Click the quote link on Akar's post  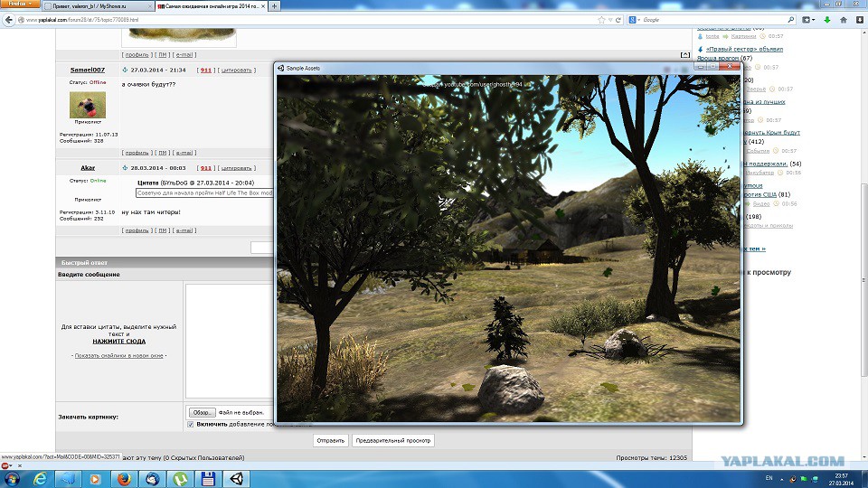(236, 168)
